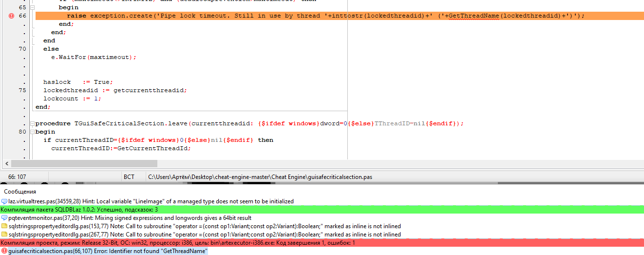This screenshot has width=644, height=255.
Task: Select the green SQLDBLaz package compilation message
Action: click(322, 210)
